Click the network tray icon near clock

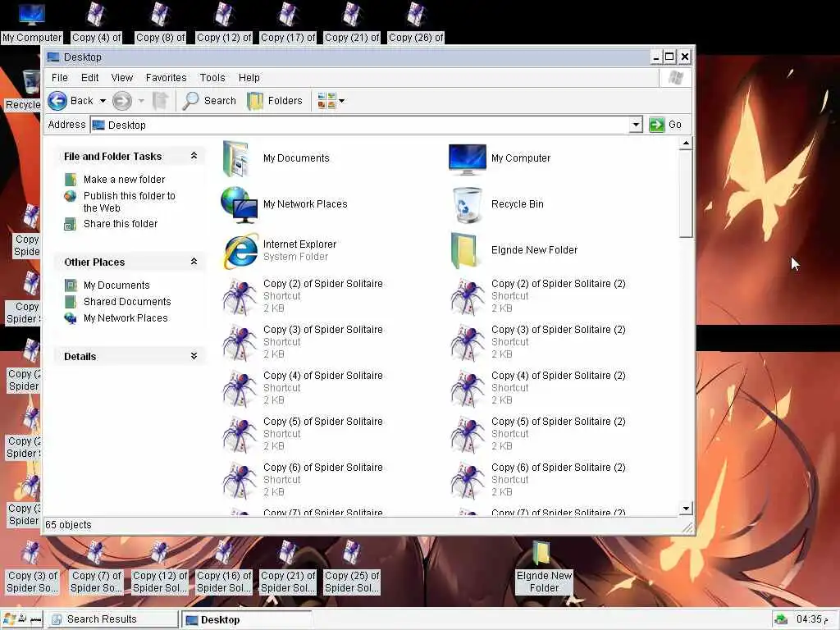coord(781,619)
